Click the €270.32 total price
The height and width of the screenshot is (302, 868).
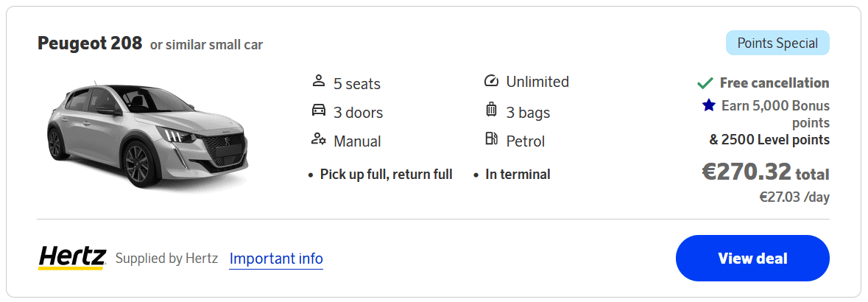tap(765, 172)
